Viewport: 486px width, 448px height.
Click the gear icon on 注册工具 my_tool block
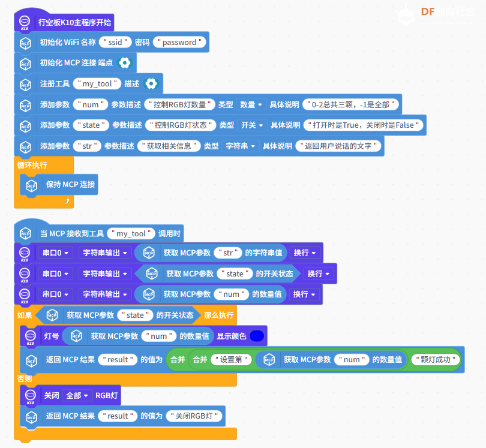[x=151, y=83]
